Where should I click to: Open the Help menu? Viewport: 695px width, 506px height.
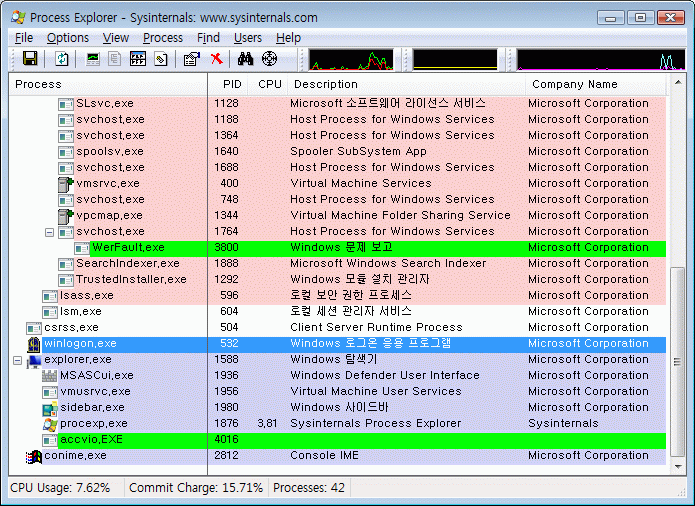[x=288, y=38]
